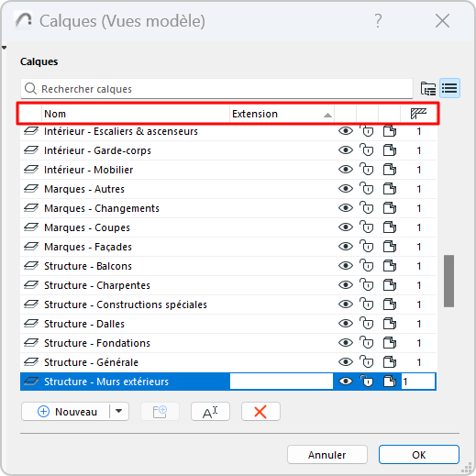Toggle lock on Structure - Balcons layer

367,266
